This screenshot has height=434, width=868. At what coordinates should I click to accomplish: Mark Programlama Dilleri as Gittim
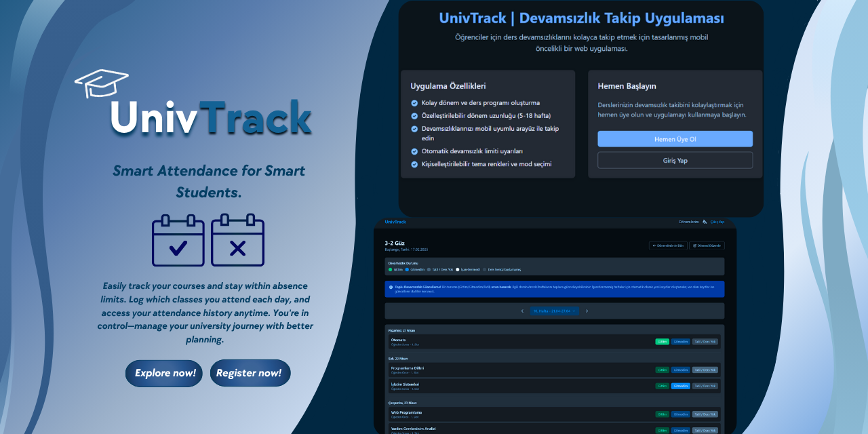point(662,370)
